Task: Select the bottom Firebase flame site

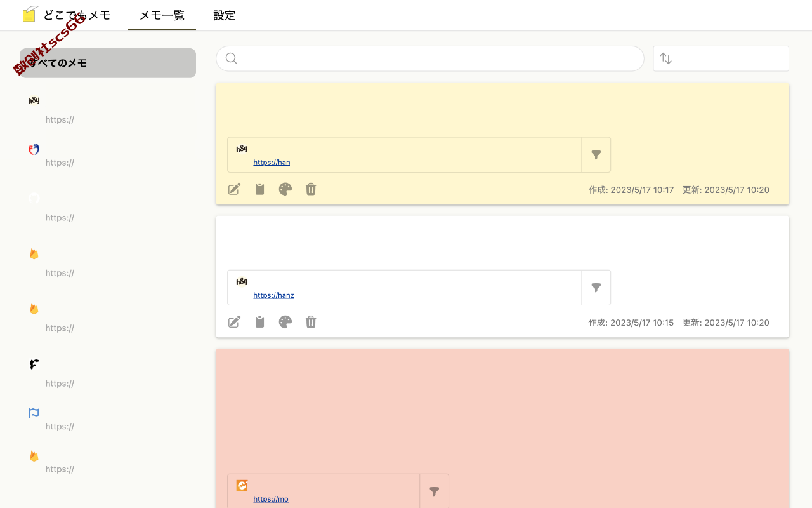Action: coord(108,462)
